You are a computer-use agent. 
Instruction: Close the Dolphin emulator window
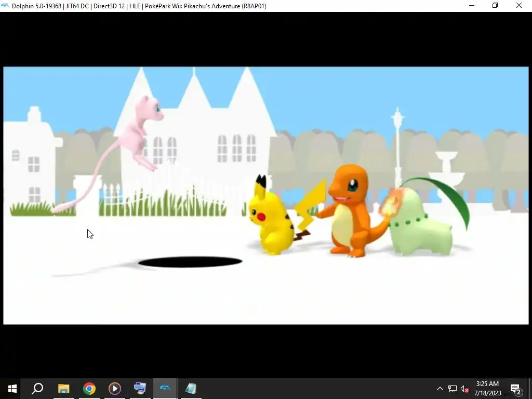pyautogui.click(x=519, y=6)
